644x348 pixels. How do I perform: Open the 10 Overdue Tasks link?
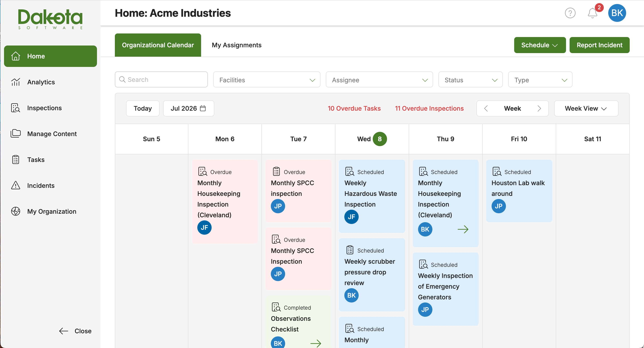pyautogui.click(x=354, y=108)
